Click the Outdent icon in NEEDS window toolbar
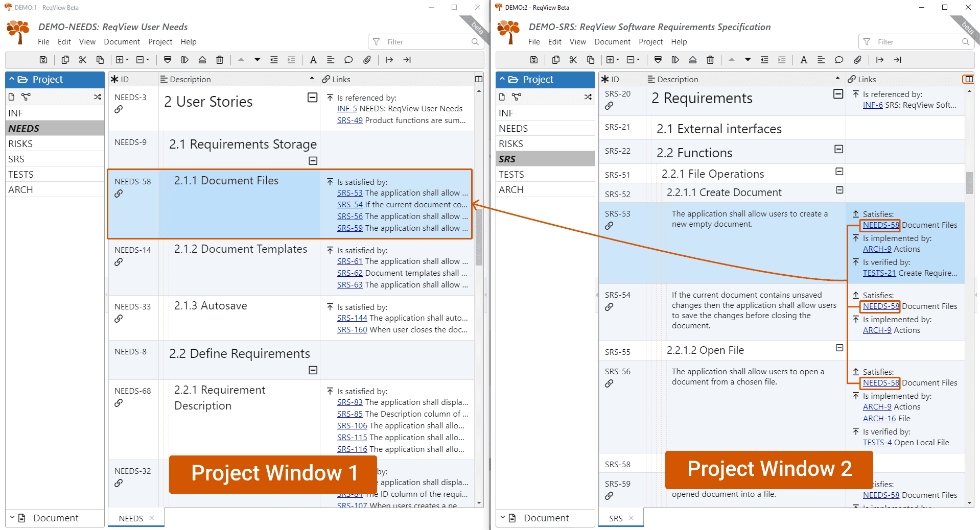 274,60
